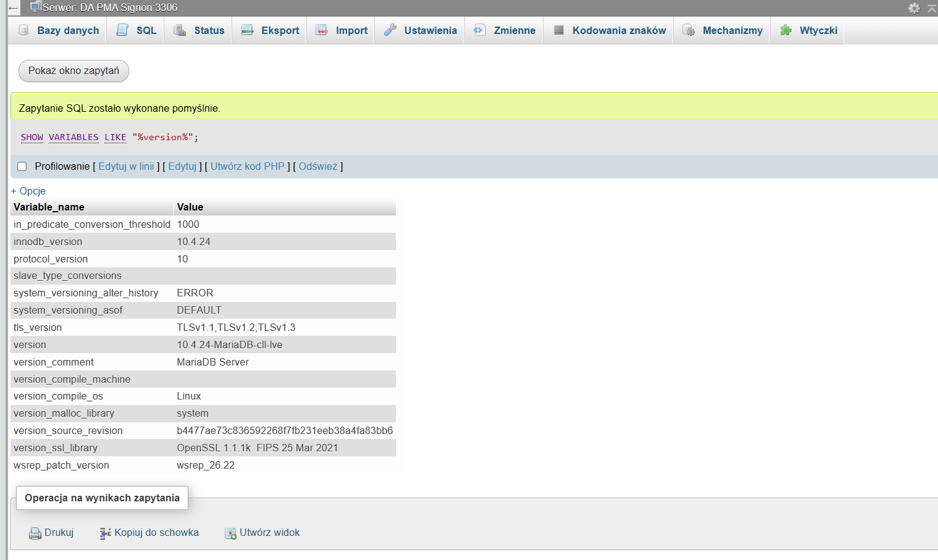The width and height of the screenshot is (938, 560).
Task: Open the Zmienne tab
Action: (514, 30)
